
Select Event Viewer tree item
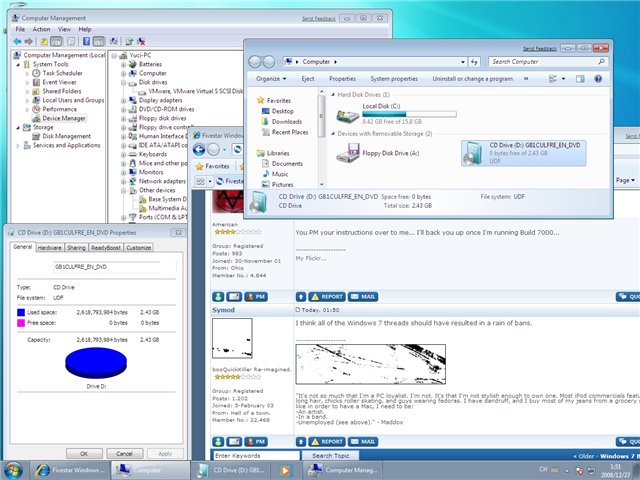pyautogui.click(x=60, y=82)
